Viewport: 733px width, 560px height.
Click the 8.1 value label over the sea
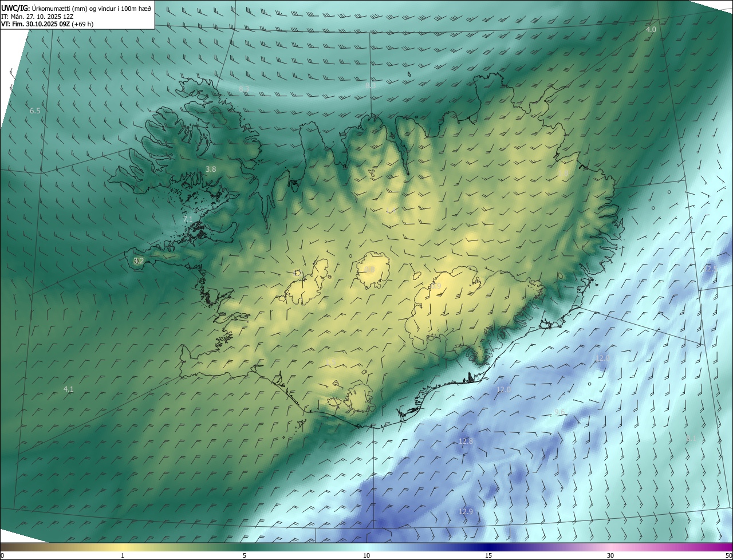coord(691,438)
